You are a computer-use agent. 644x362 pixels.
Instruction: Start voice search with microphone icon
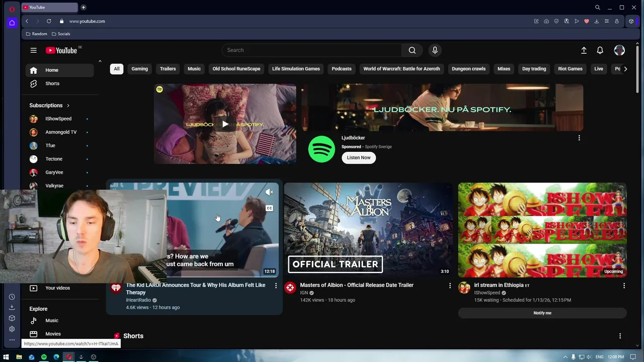pos(435,50)
